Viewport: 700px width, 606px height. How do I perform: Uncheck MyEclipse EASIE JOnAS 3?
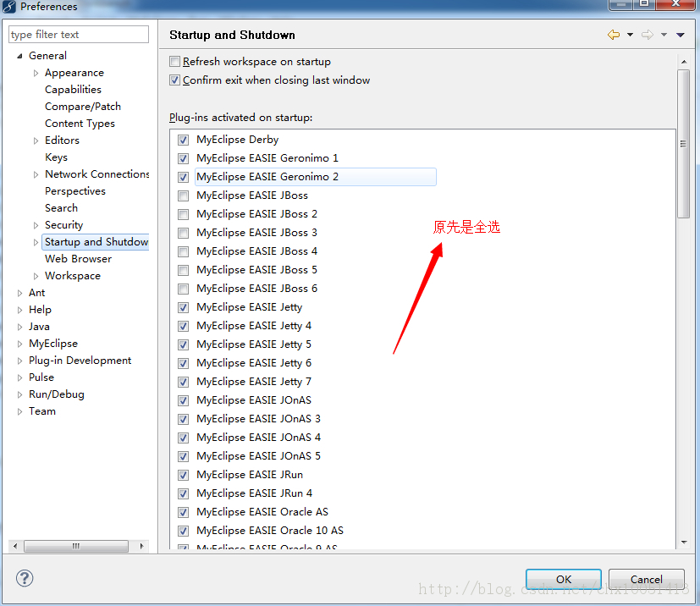(x=183, y=419)
